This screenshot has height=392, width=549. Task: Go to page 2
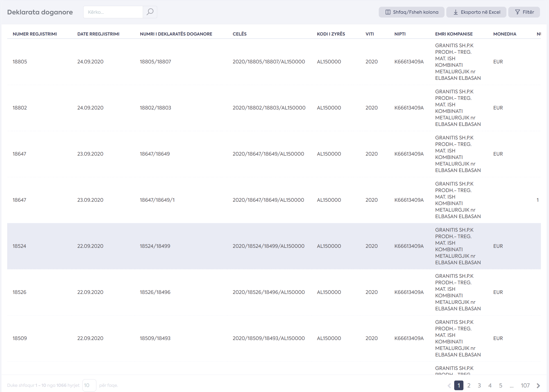[x=469, y=385]
